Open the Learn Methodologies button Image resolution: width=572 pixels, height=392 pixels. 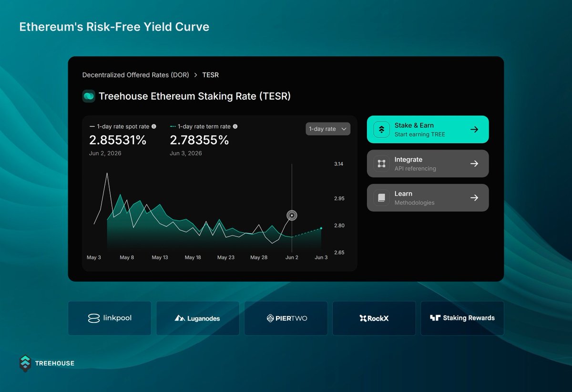428,197
